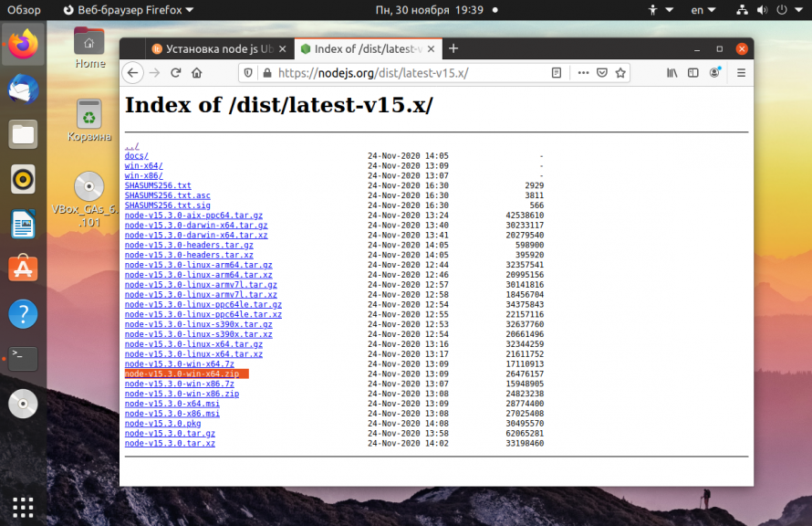This screenshot has width=812, height=526.
Task: Open the win-x86/ directory link
Action: (143, 175)
